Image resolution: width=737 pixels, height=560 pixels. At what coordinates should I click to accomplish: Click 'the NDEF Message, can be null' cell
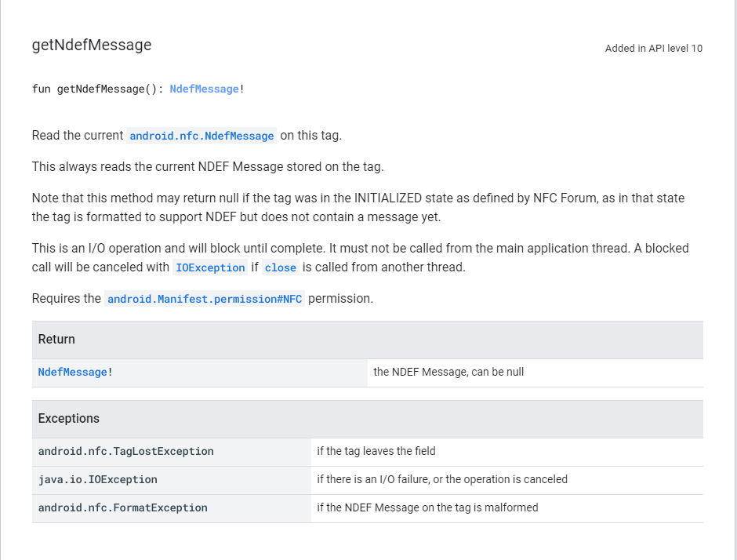pyautogui.click(x=449, y=372)
